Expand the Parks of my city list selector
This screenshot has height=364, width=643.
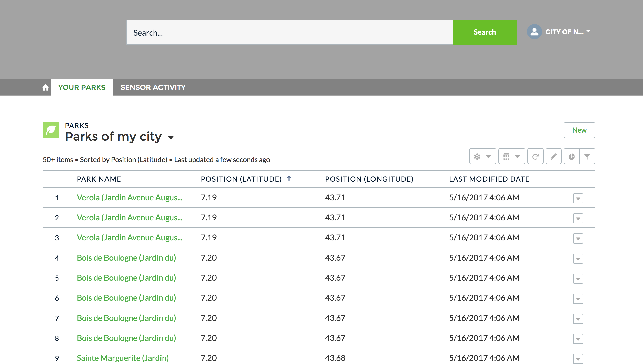tap(171, 137)
